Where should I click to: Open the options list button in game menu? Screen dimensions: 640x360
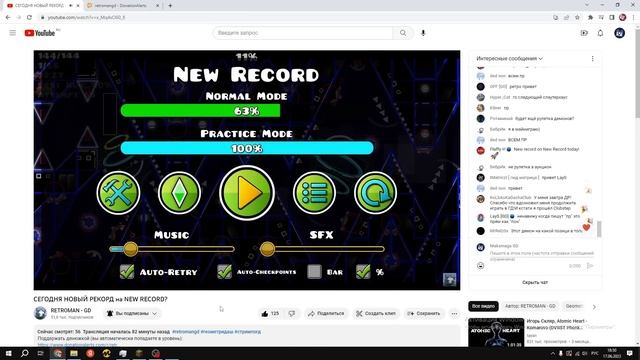(314, 193)
